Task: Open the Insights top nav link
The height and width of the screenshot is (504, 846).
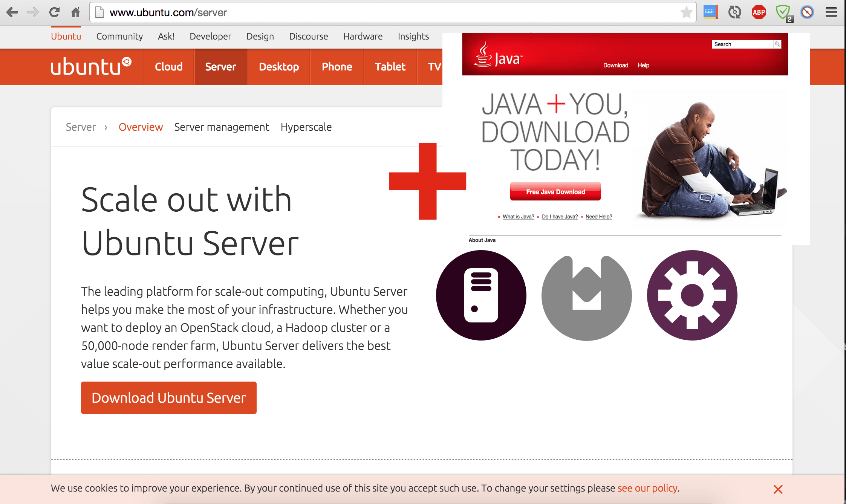Action: coord(413,36)
